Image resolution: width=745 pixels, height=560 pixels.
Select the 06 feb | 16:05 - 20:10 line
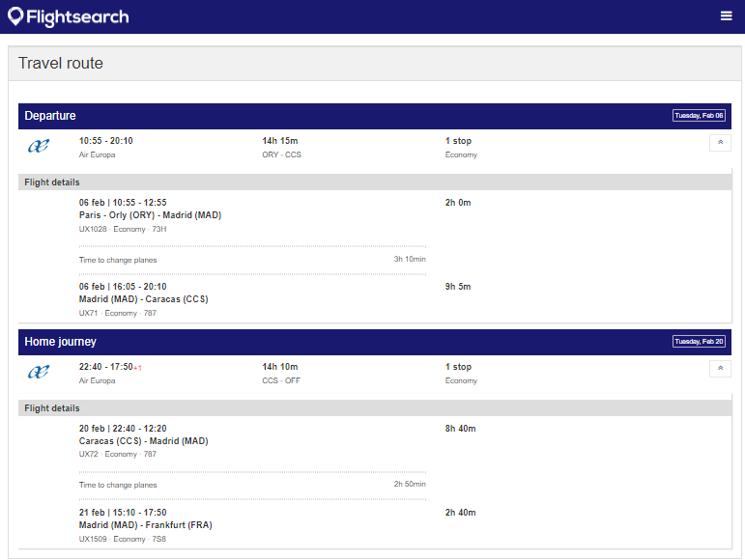[123, 286]
